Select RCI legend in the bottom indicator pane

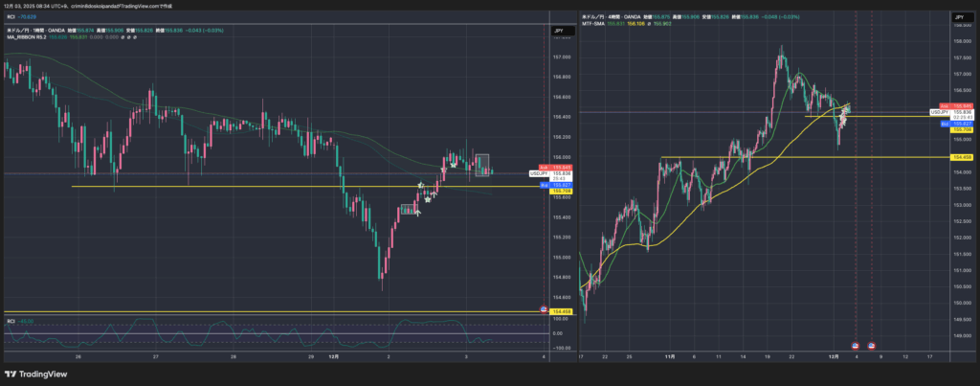11,321
